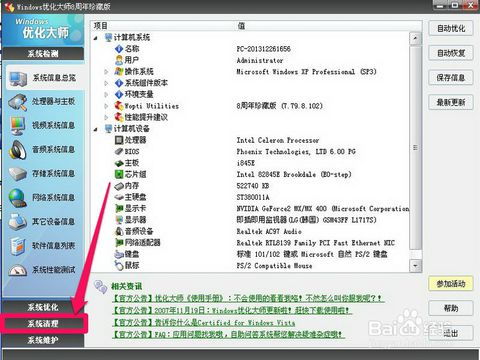Open the 优化大师《使用手册》 announcement link
Viewport: 480px width, 360px height.
pos(248,298)
